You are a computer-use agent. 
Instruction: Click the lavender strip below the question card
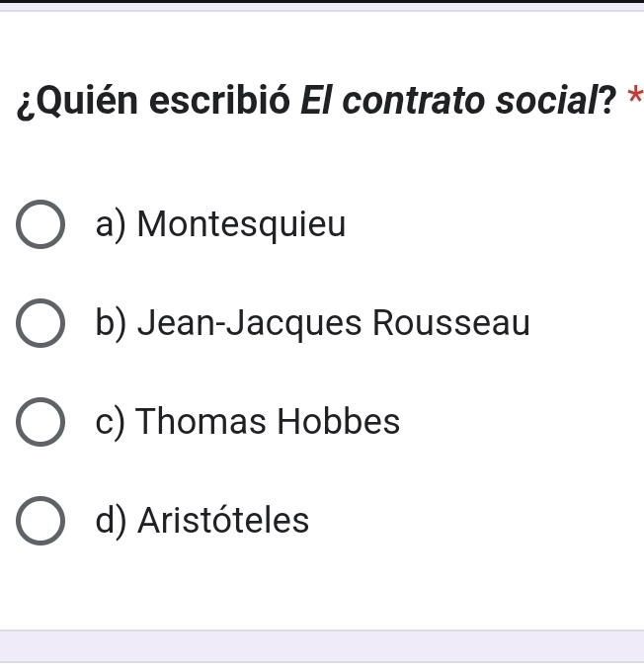322,648
